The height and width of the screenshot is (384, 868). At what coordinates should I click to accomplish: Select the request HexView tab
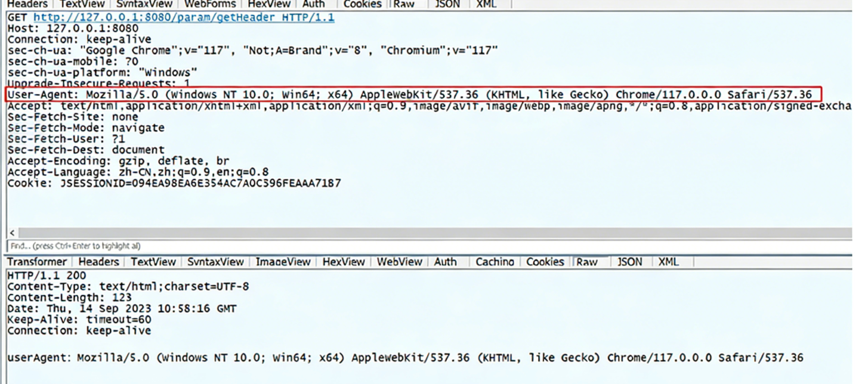269,4
